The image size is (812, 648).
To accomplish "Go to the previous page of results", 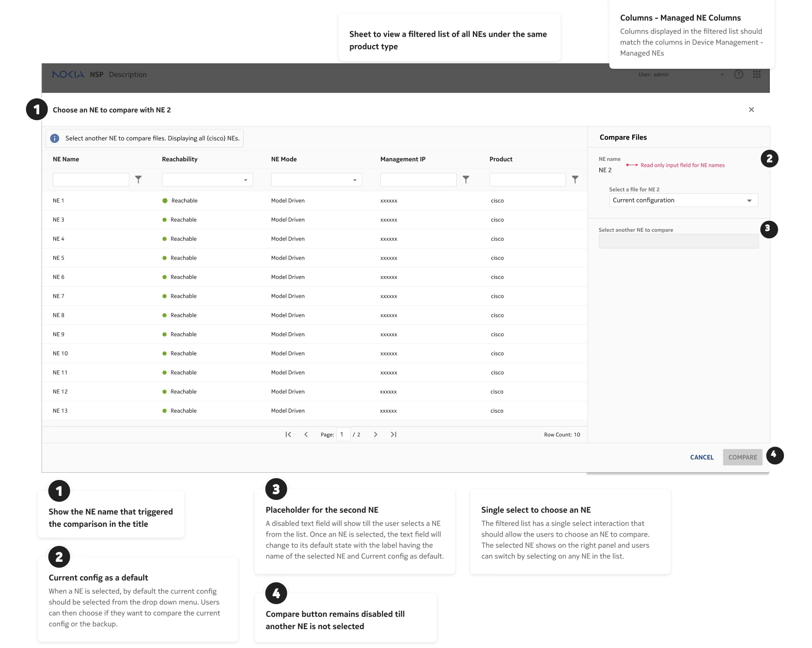I will click(306, 434).
